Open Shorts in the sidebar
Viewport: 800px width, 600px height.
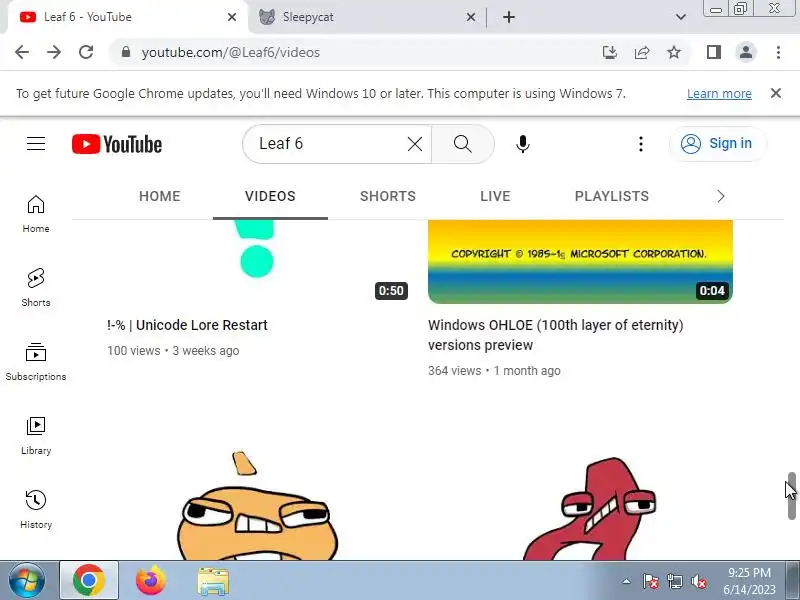click(36, 287)
